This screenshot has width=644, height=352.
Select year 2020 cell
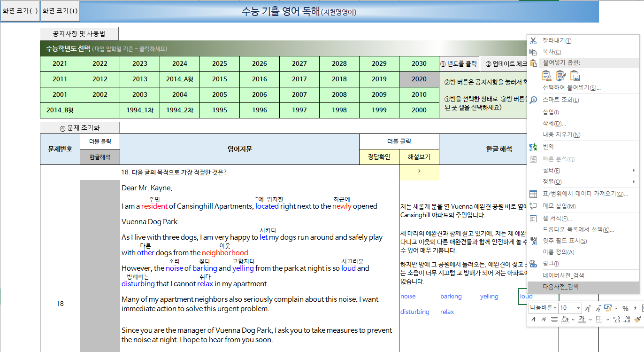(x=419, y=79)
